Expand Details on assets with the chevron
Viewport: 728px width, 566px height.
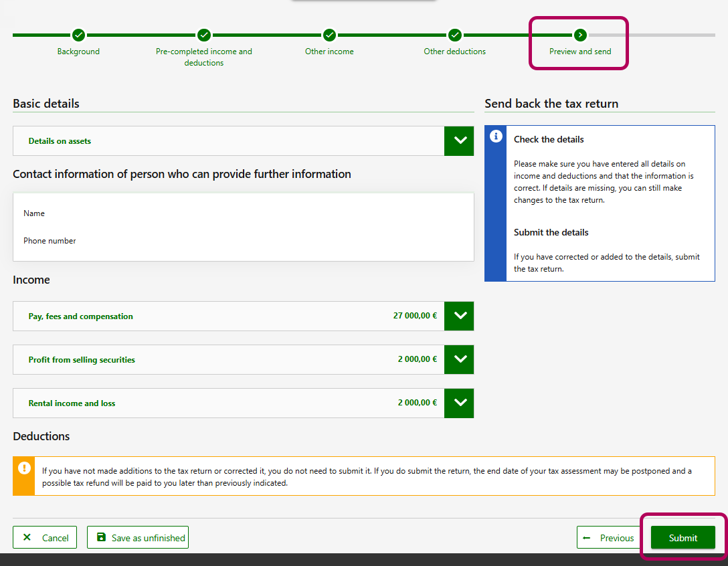(x=459, y=141)
